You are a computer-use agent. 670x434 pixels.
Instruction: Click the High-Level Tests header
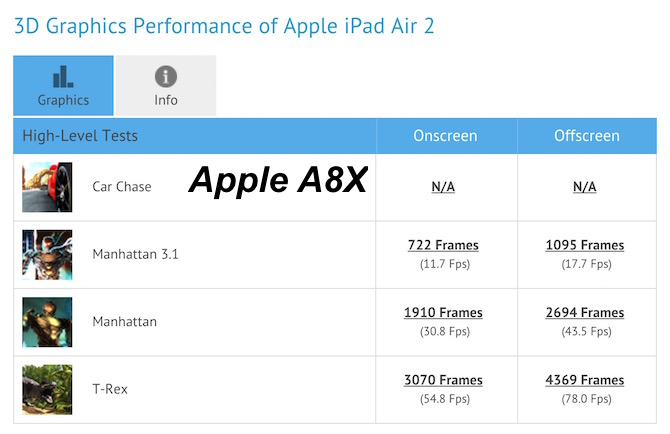[80, 136]
